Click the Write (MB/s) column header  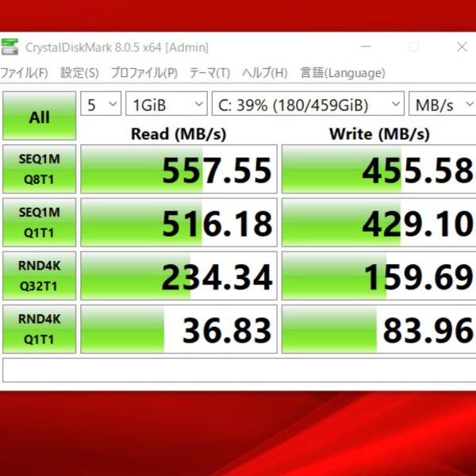[x=379, y=134]
